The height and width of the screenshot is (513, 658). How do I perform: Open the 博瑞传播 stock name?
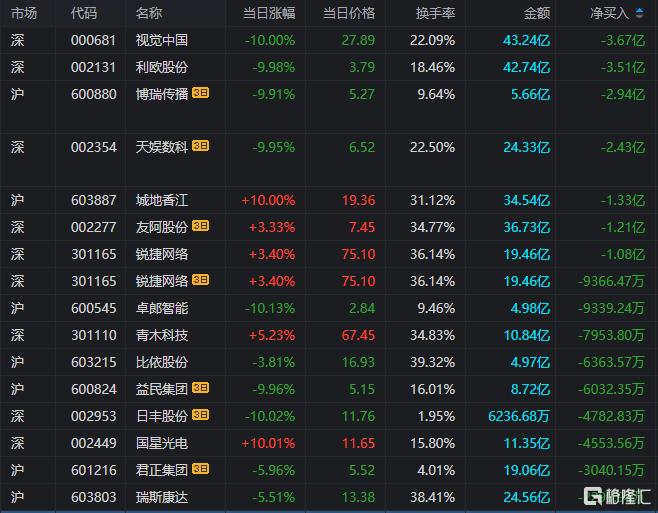pyautogui.click(x=162, y=94)
